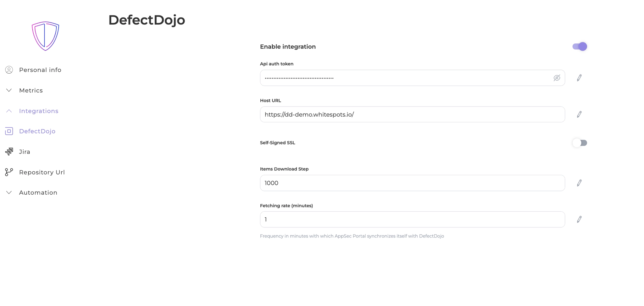
Task: Click the Jira logo icon
Action: pos(9,152)
